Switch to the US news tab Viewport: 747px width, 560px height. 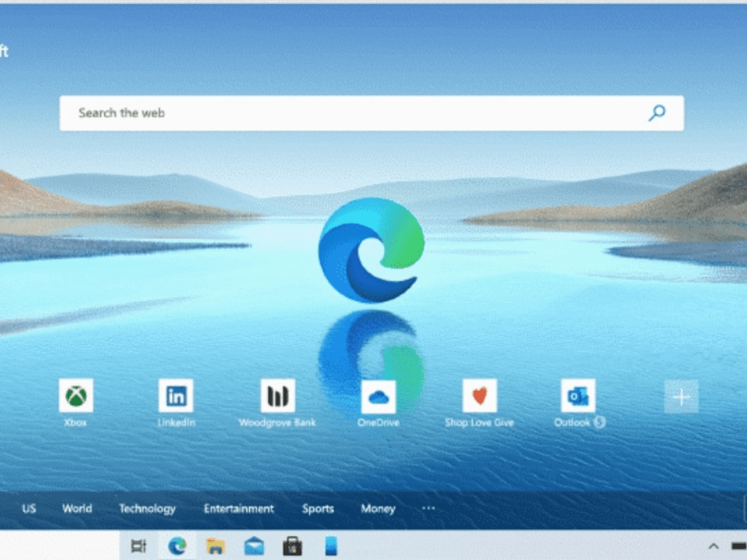[29, 508]
